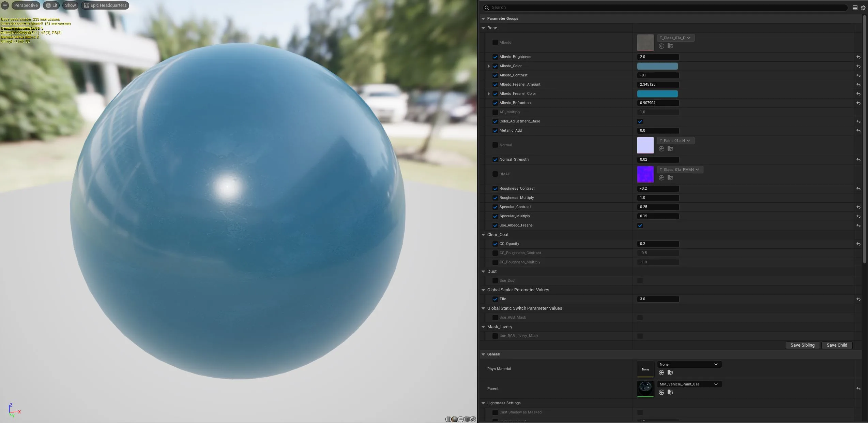Collapse the Base parameter group

point(483,28)
